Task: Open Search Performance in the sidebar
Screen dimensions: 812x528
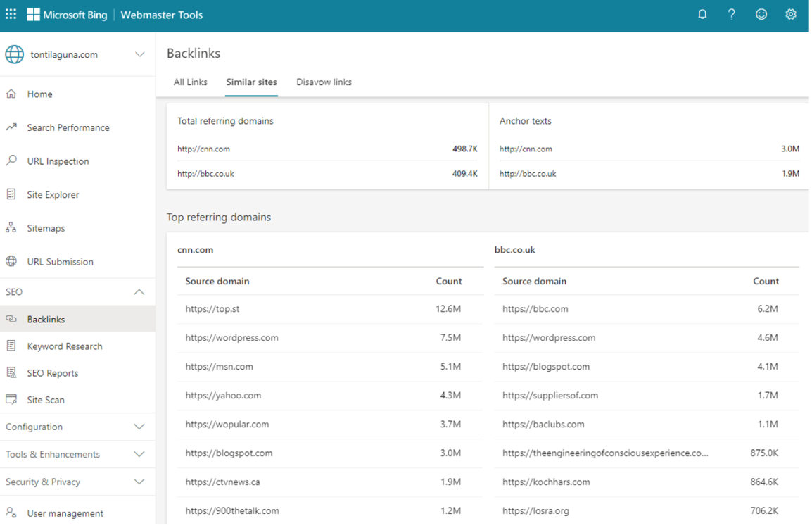Action: tap(68, 127)
